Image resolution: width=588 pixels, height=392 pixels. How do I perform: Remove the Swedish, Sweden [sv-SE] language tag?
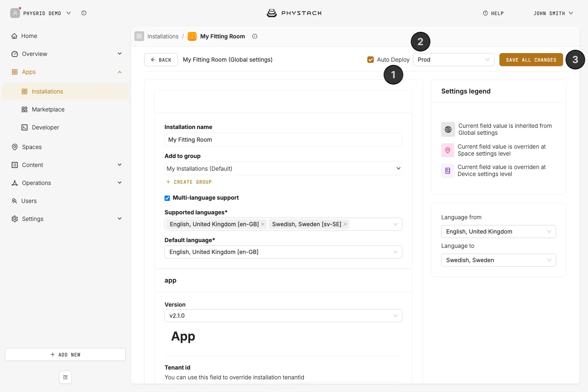(x=345, y=224)
